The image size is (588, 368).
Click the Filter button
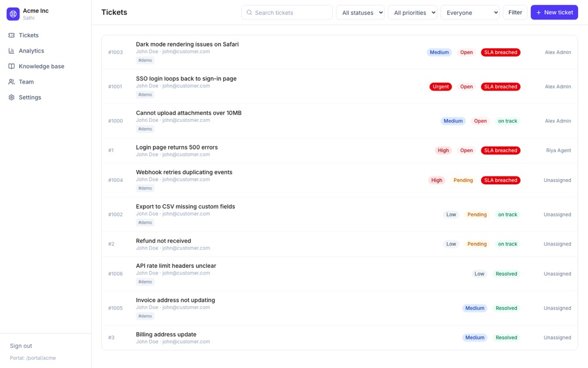(x=515, y=12)
